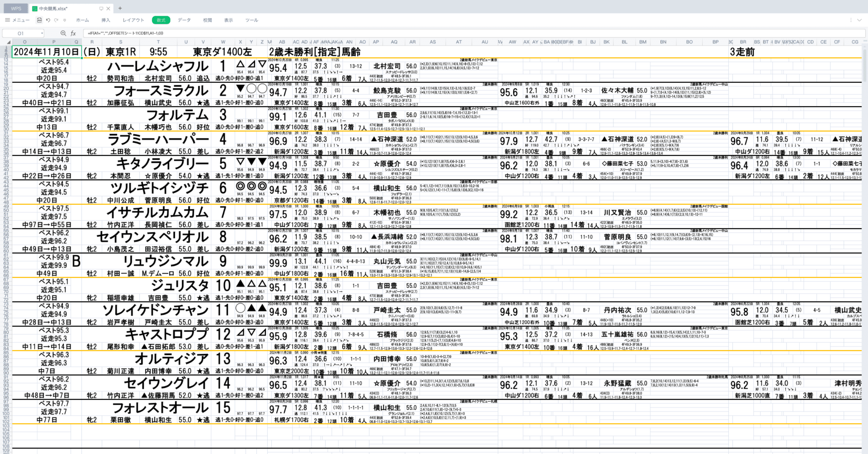Click the 中97日→中55日 interval cell
Image resolution: width=868 pixels, height=454 pixels.
tap(47, 225)
